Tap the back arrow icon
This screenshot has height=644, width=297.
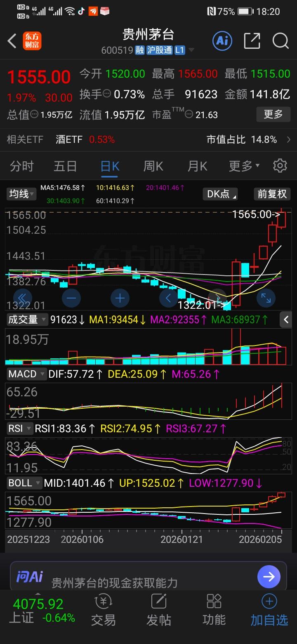pos(12,41)
